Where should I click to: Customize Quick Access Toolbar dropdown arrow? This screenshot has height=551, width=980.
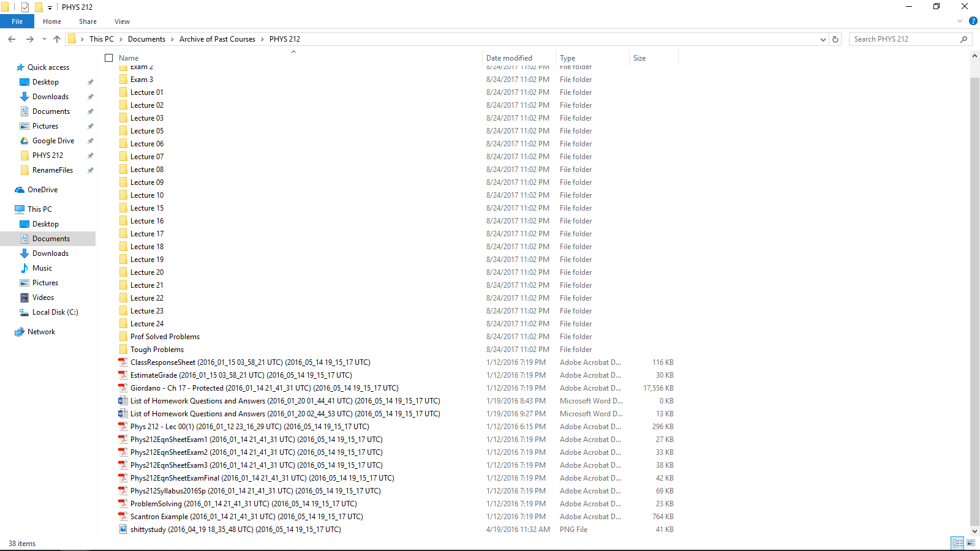pos(50,8)
